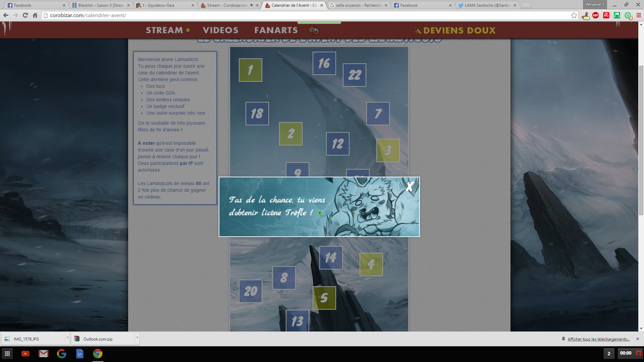This screenshot has width=644, height=362.
Task: Reload the current page
Action: point(25,15)
